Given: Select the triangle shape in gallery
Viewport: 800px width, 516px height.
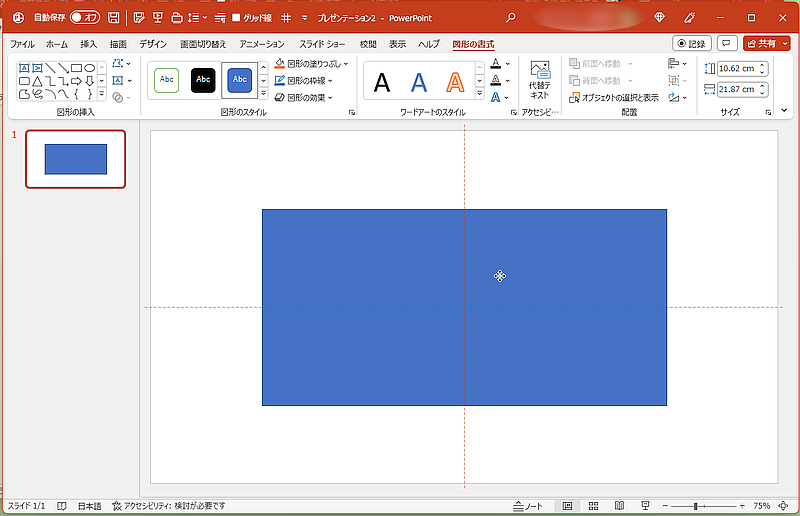Looking at the screenshot, I should click(37, 81).
